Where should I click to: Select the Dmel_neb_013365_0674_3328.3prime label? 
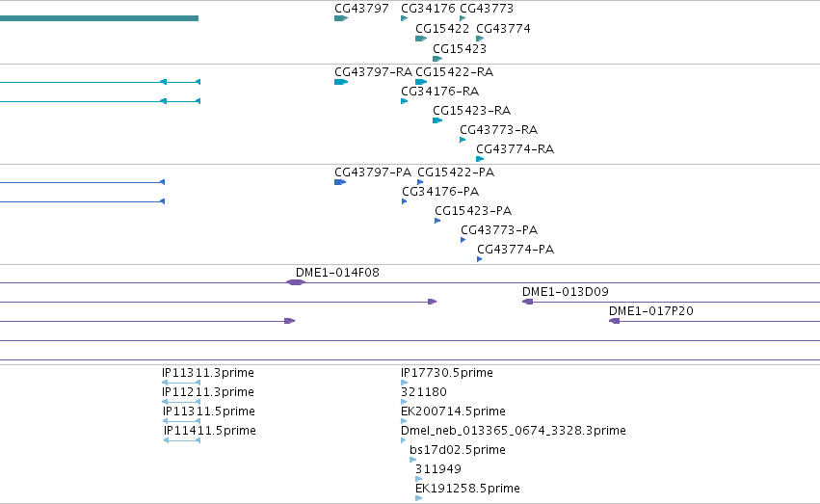coord(513,431)
